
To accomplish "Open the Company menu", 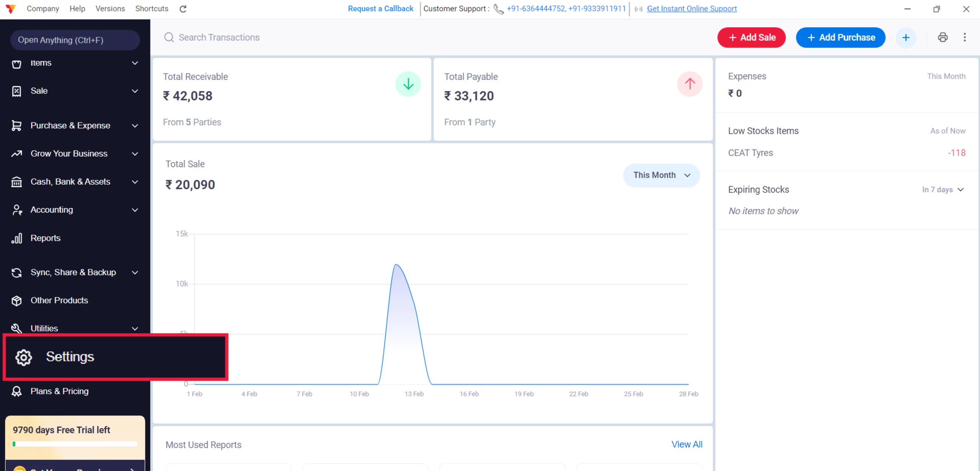I will [43, 8].
